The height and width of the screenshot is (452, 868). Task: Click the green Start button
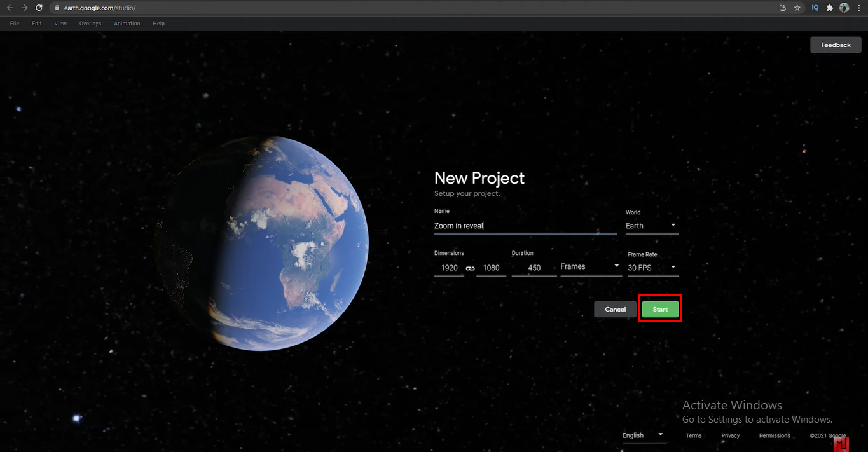pos(660,310)
